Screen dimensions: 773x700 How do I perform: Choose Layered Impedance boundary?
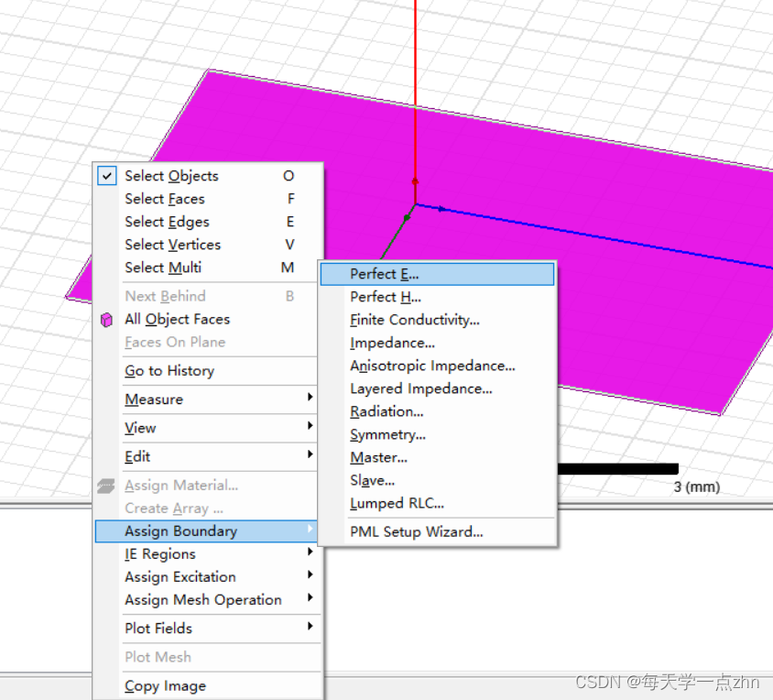click(437, 388)
